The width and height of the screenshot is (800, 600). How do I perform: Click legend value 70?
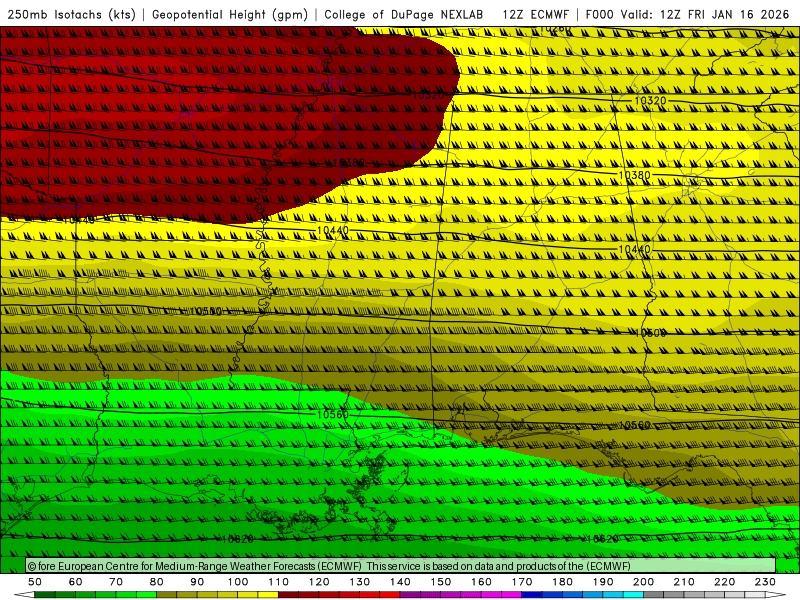pyautogui.click(x=116, y=582)
